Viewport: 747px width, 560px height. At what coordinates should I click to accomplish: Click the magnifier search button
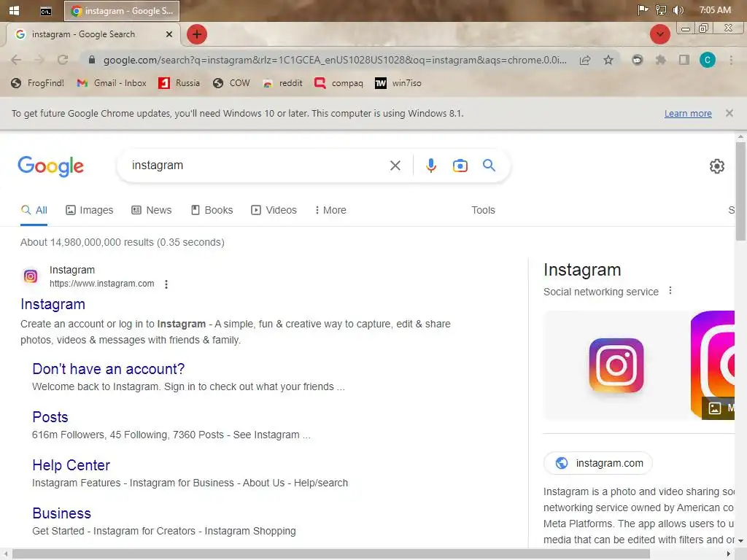coord(489,166)
